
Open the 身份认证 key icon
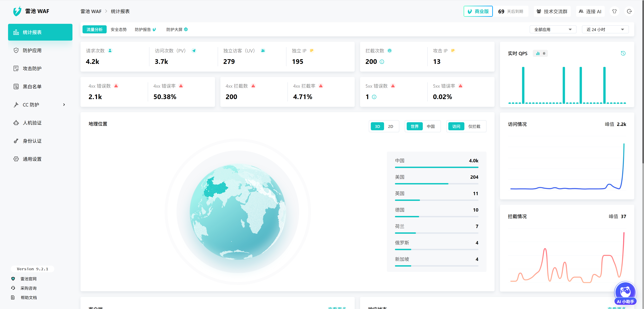coord(16,141)
